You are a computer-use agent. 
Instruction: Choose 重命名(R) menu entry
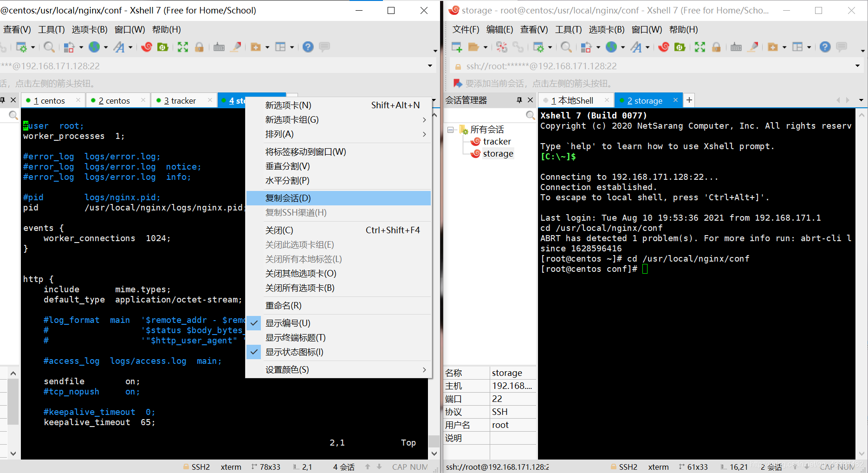pyautogui.click(x=338, y=306)
